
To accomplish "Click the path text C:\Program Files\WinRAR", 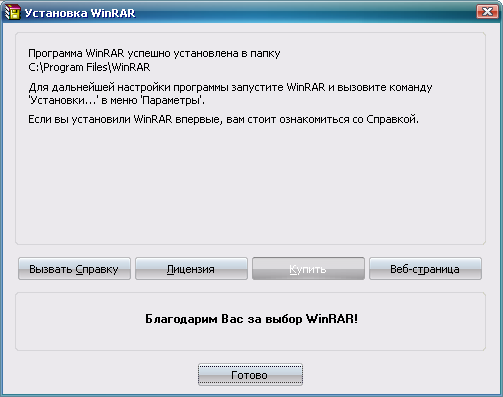I will (89, 67).
